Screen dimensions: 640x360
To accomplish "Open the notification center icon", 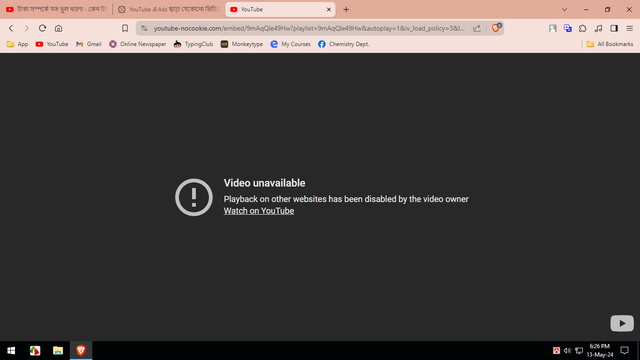I will point(624,351).
